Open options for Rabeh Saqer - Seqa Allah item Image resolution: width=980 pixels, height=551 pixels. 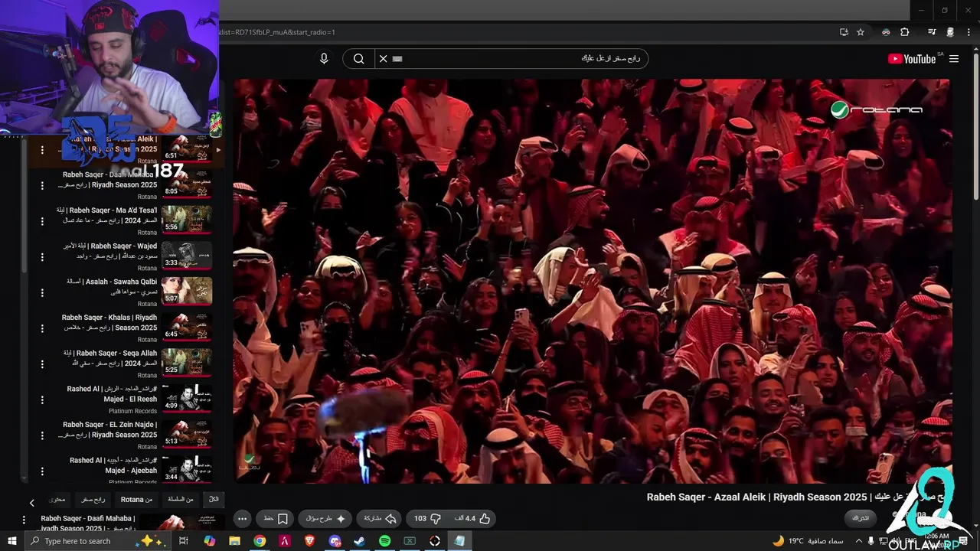(x=42, y=364)
